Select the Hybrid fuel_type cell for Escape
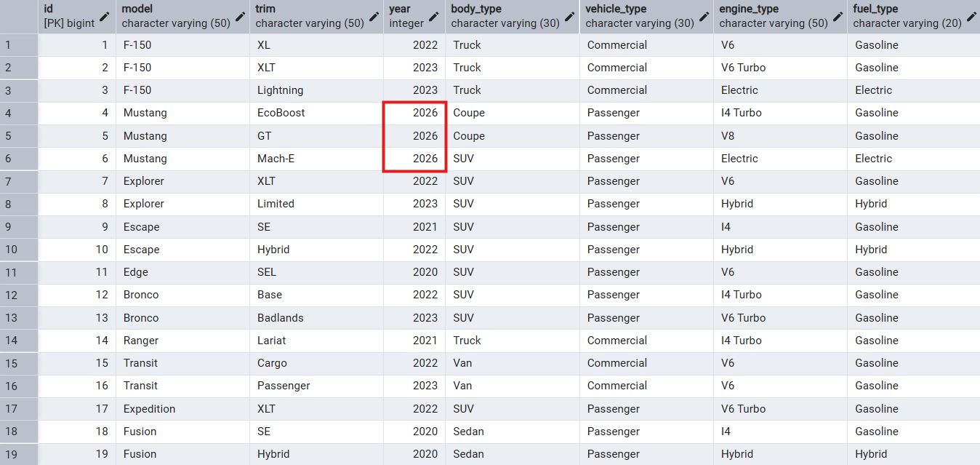 click(x=871, y=250)
